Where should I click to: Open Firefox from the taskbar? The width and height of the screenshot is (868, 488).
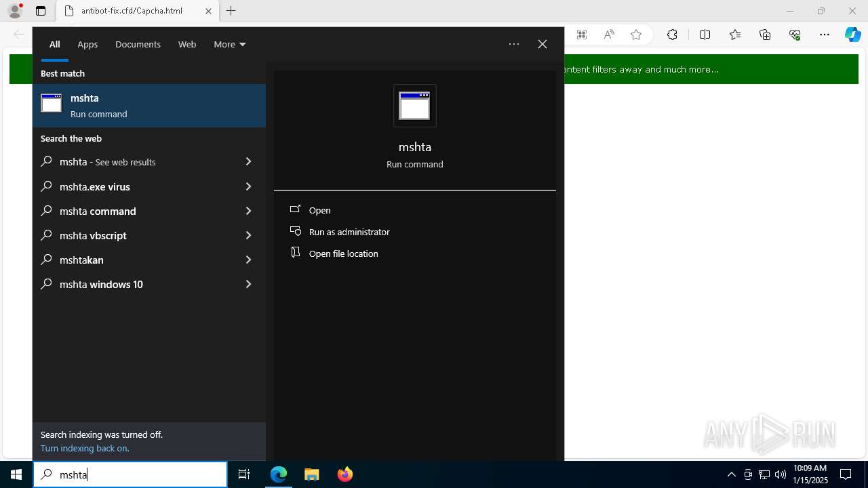point(345,474)
